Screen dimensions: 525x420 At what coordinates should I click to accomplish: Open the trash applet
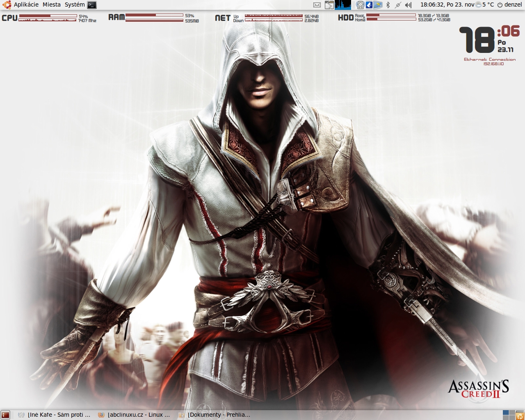tap(520, 415)
